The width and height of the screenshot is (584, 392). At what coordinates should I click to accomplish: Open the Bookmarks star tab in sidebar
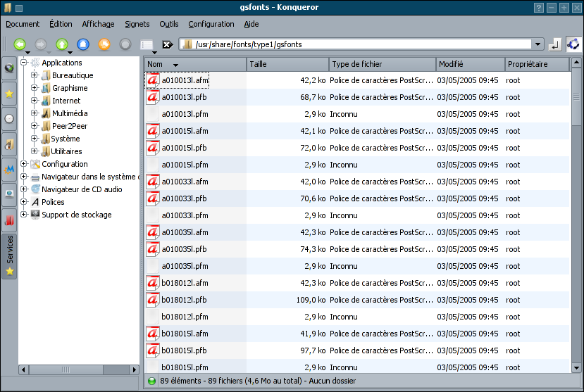coord(9,94)
